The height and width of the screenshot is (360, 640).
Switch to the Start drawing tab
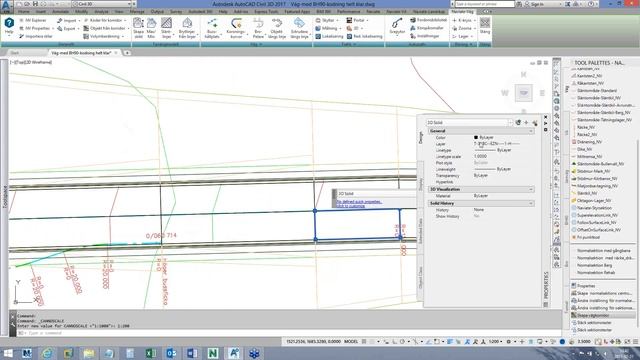[x=15, y=53]
